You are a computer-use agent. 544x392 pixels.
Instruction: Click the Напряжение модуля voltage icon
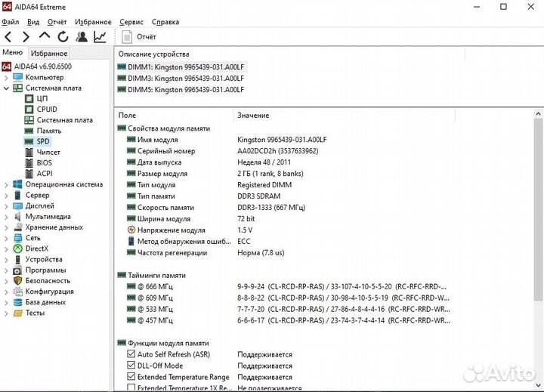click(131, 230)
